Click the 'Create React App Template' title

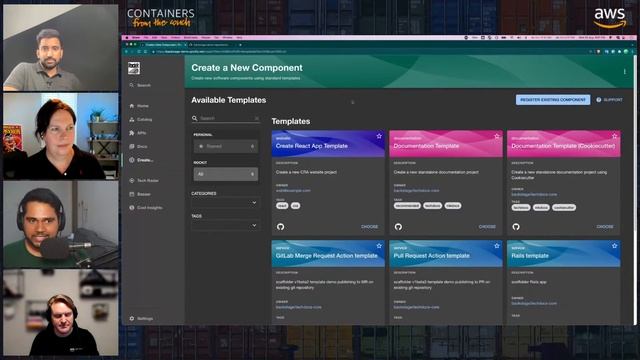[x=311, y=146]
